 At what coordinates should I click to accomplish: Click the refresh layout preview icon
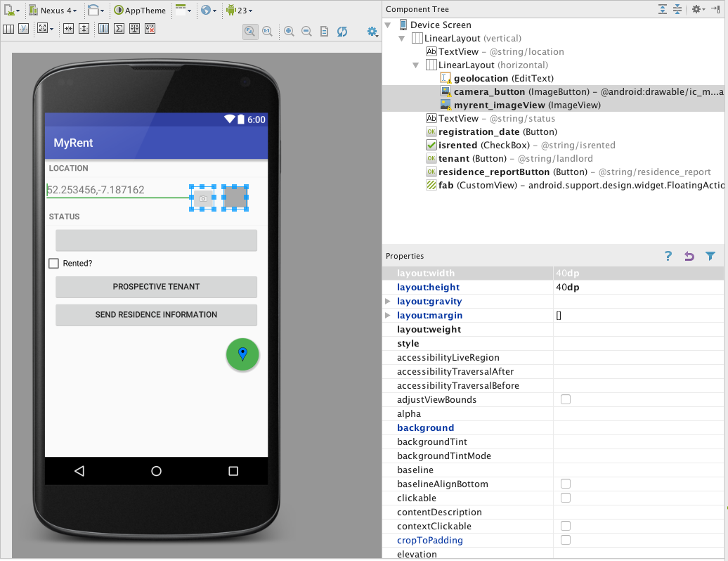click(342, 31)
